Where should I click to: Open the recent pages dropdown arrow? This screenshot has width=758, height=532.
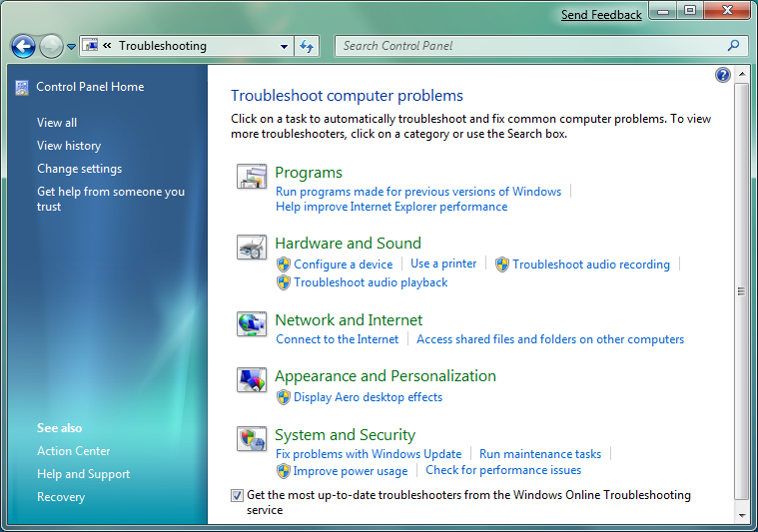[71, 46]
